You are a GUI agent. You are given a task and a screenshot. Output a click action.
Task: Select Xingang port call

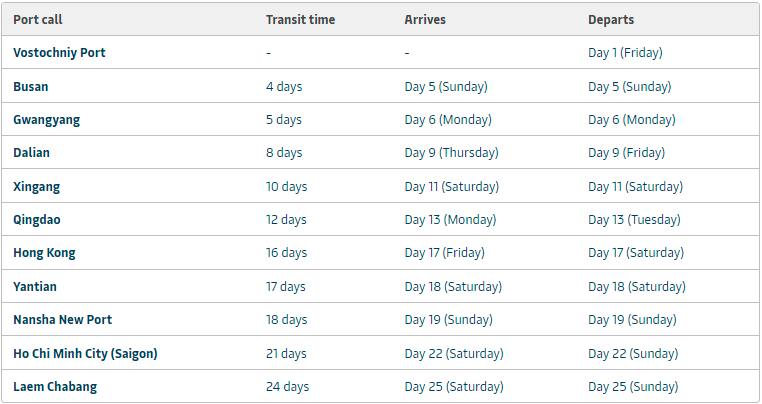coord(36,187)
